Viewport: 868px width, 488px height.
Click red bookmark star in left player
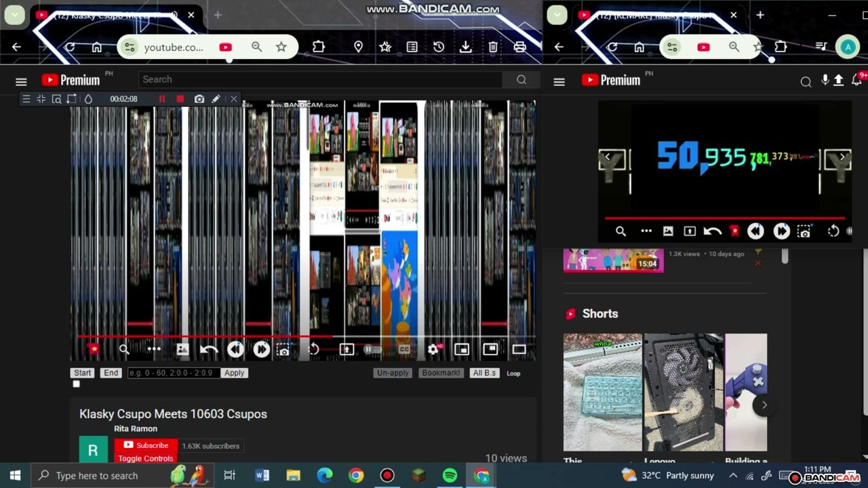(x=94, y=349)
